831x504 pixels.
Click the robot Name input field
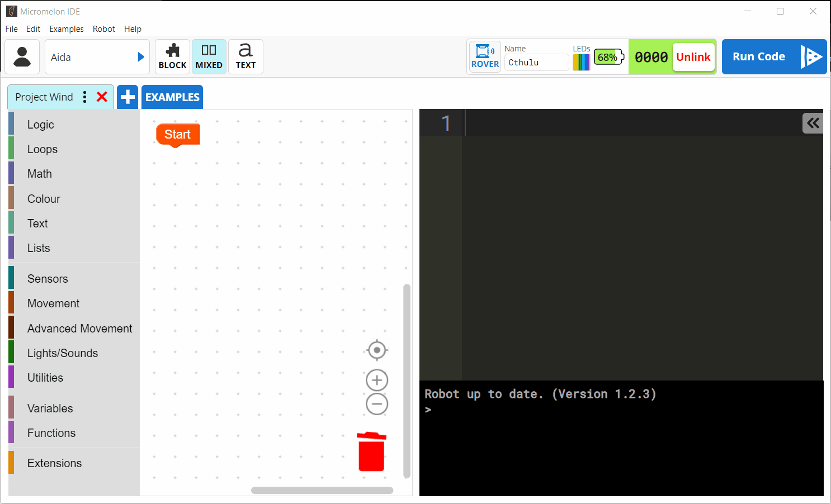tap(536, 63)
